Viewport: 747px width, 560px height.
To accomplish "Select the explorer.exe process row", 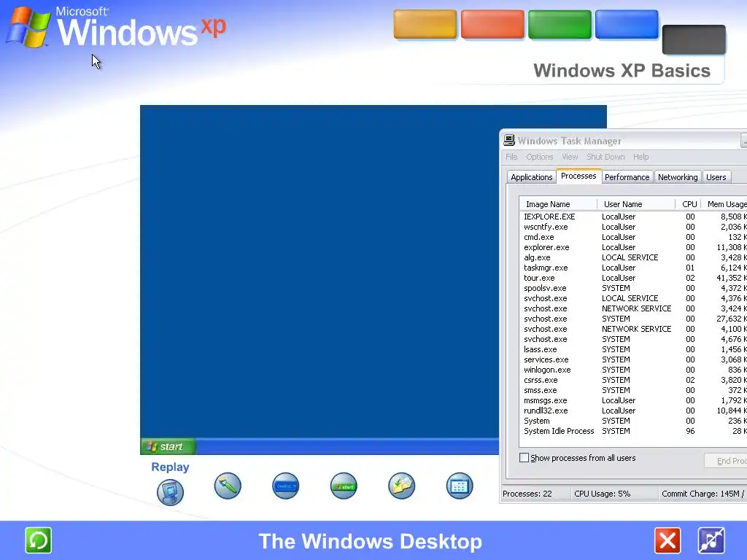I will click(633, 248).
